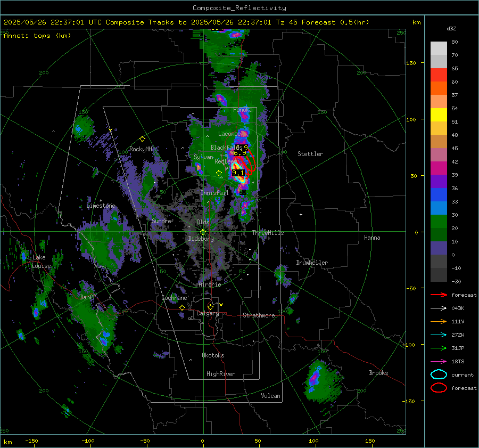The image size is (479, 448).
Task: Click the Didsbury town label
Action: 201,239
